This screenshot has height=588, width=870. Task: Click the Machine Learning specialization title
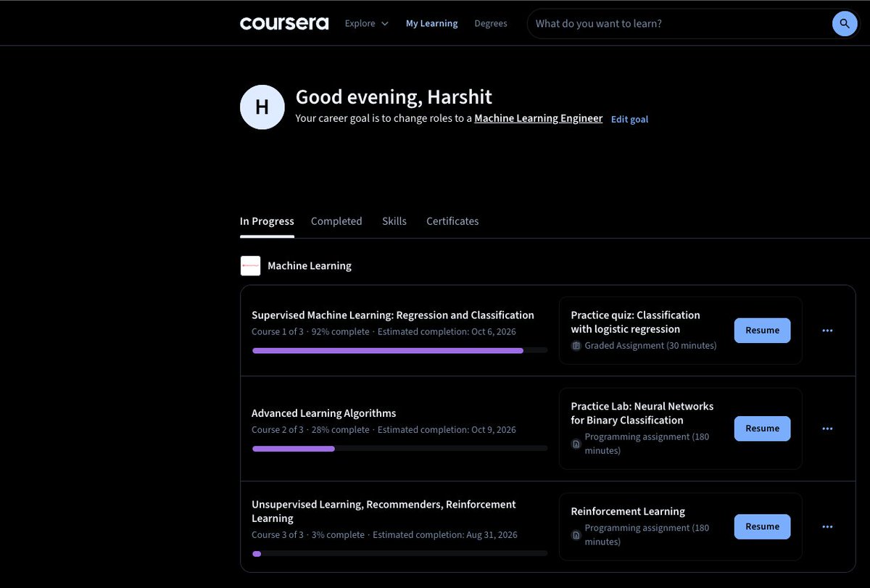(310, 266)
